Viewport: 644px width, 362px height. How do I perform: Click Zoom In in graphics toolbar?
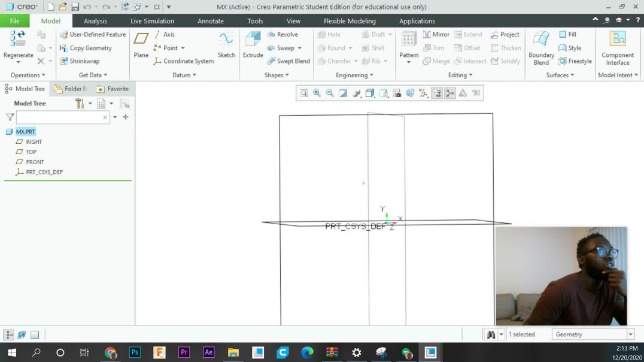(x=317, y=93)
